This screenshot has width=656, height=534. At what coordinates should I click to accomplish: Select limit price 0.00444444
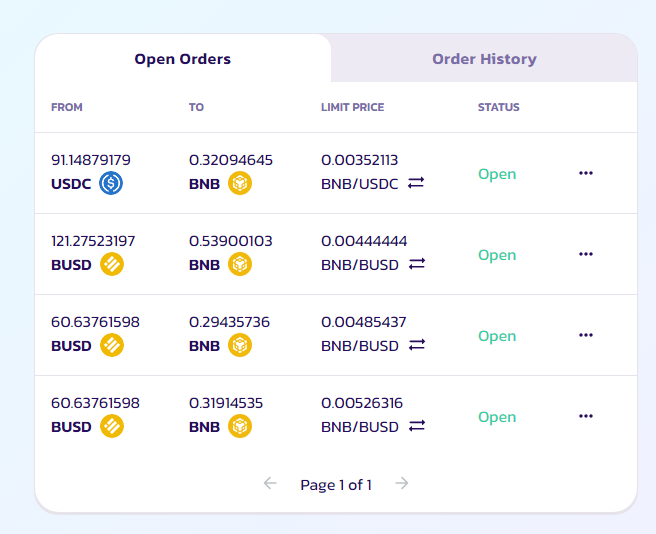tap(364, 241)
